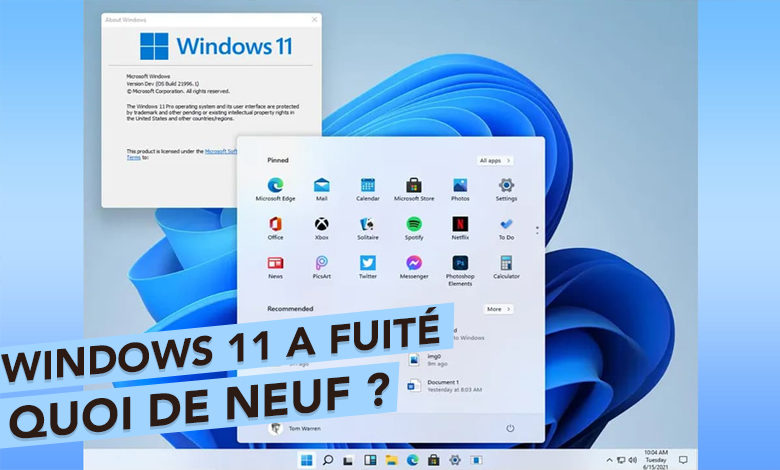Expand the hidden system tray icons chevron
780x470 pixels.
point(609,460)
